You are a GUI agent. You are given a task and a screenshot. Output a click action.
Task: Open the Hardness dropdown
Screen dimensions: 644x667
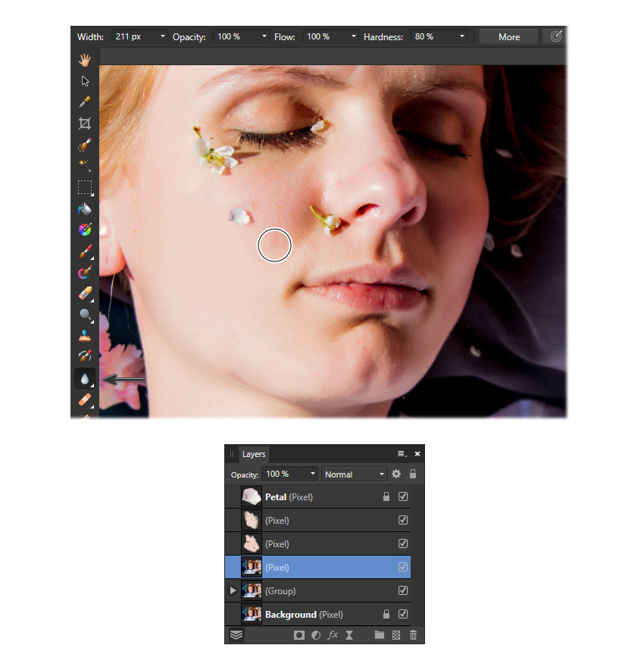click(x=461, y=36)
